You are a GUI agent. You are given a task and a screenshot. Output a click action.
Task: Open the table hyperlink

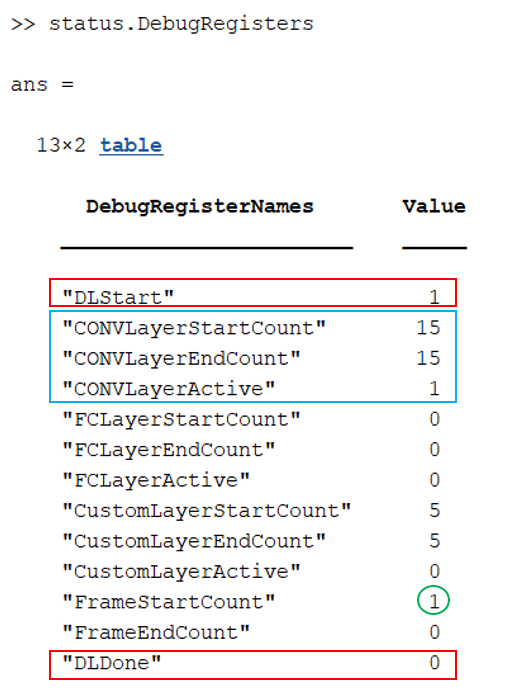coord(131,146)
